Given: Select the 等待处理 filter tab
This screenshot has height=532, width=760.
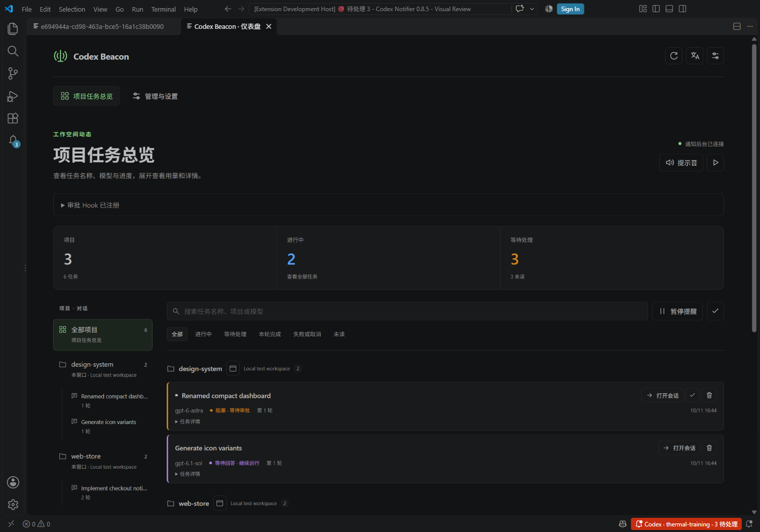Looking at the screenshot, I should tap(235, 334).
